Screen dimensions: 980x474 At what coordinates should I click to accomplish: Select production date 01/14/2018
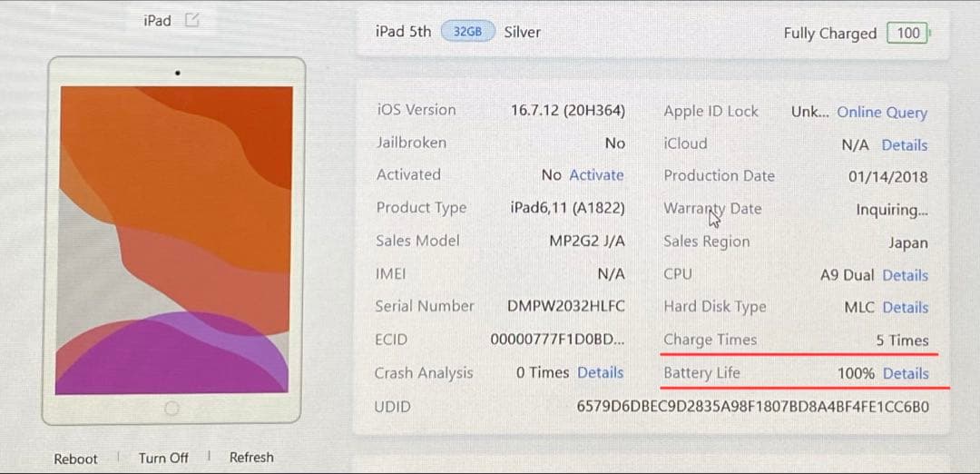click(887, 177)
